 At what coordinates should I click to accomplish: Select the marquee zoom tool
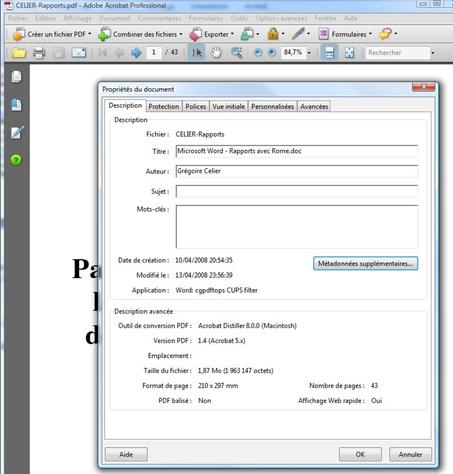tap(237, 53)
